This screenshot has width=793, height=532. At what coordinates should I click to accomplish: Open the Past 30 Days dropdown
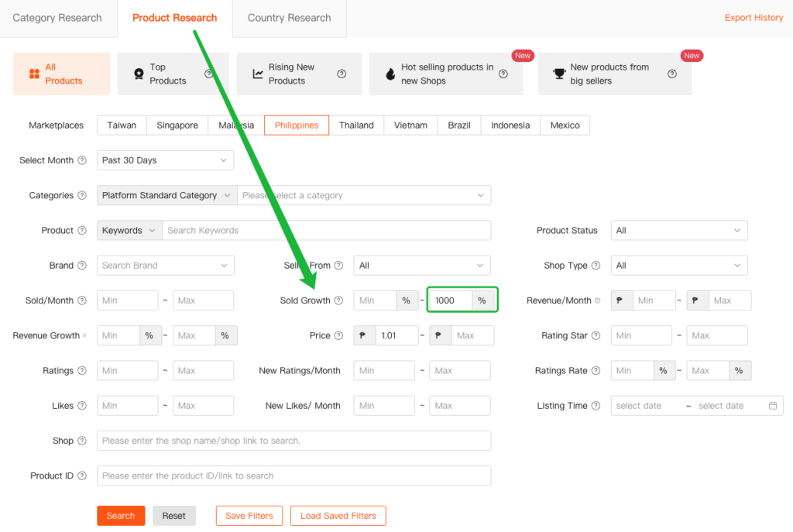pos(165,160)
